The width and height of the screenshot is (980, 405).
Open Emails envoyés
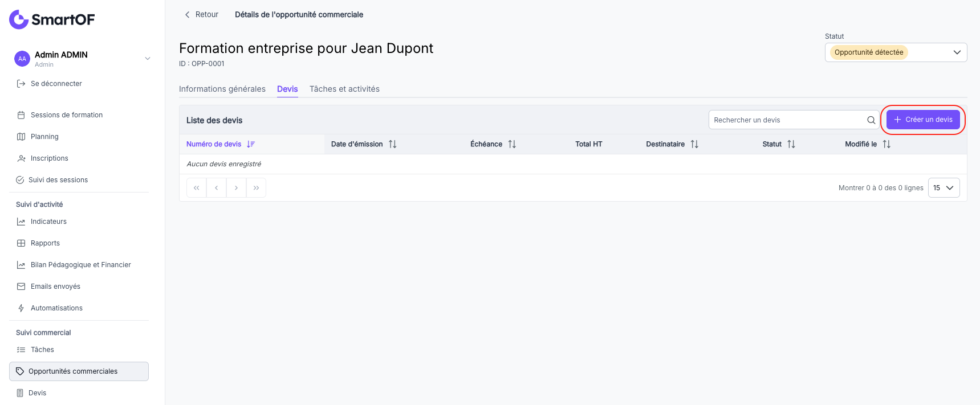click(55, 287)
